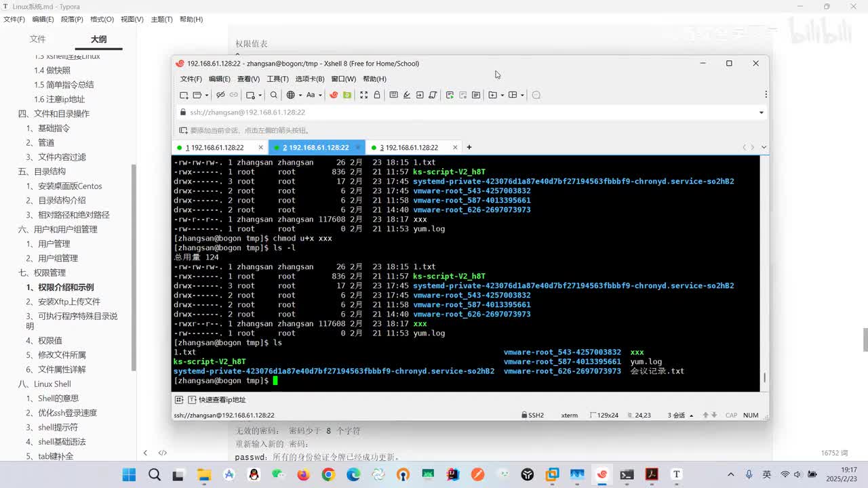Open Google Chrome from the taskbar
Screen dimensions: 868x488
pyautogui.click(x=328, y=474)
